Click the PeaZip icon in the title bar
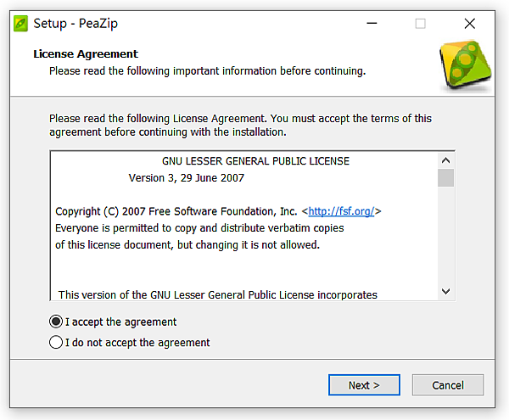This screenshot has height=420, width=509. 20,23
